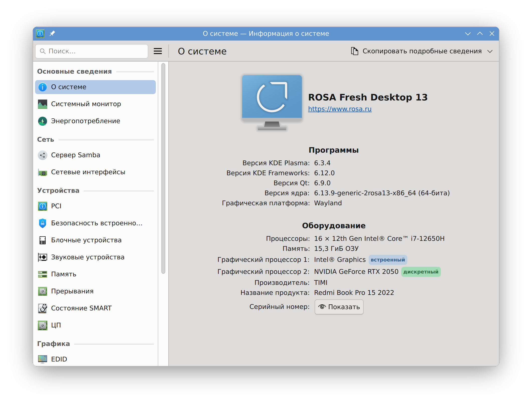Reveal the serial number with the Показать button

pyautogui.click(x=339, y=307)
